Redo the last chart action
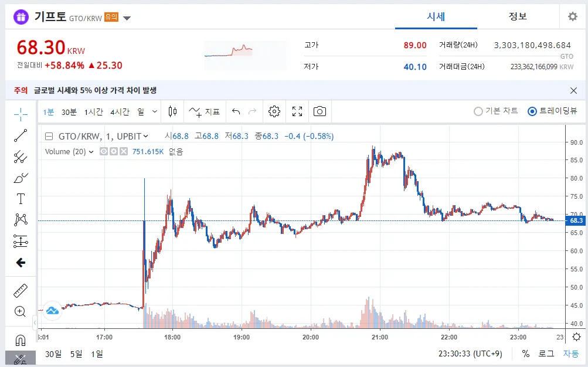The height and width of the screenshot is (367, 588). (x=252, y=111)
